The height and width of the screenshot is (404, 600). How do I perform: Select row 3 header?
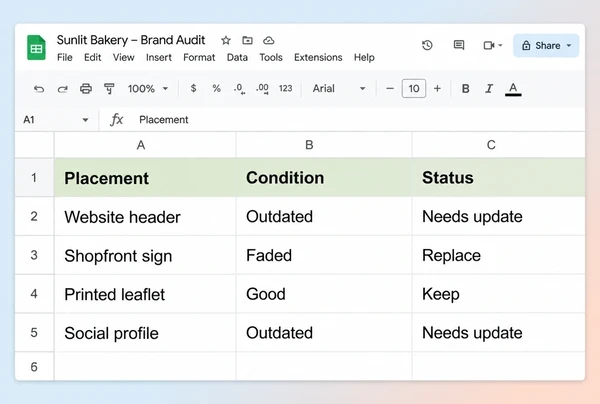(x=34, y=255)
